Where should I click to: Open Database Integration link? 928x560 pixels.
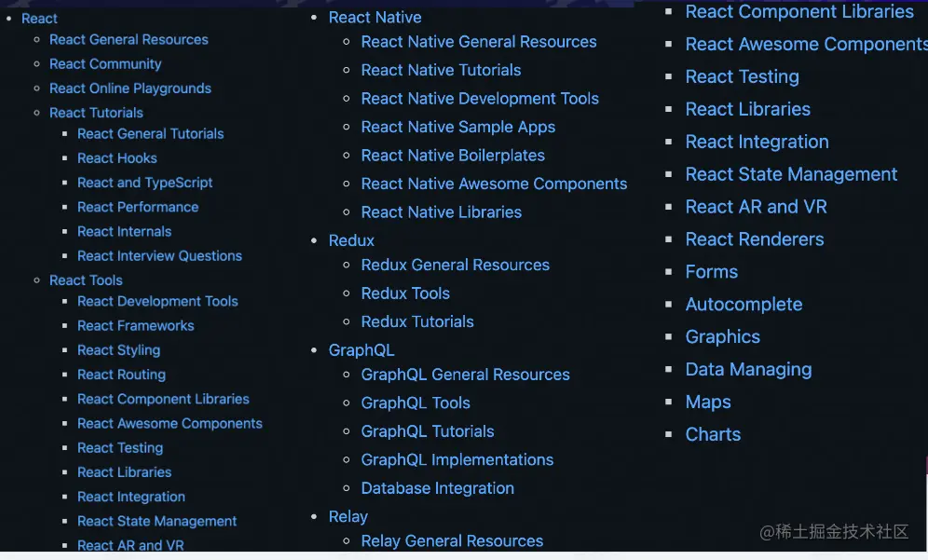pyautogui.click(x=437, y=488)
